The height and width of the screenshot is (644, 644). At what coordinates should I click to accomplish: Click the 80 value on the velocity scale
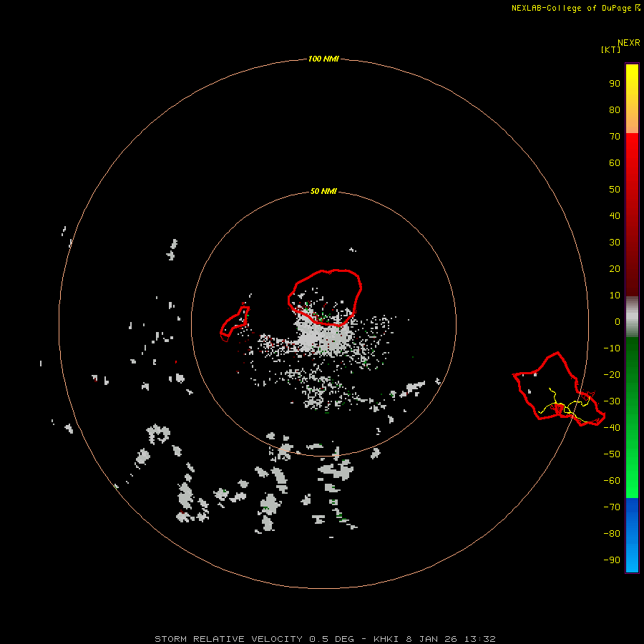pos(615,110)
